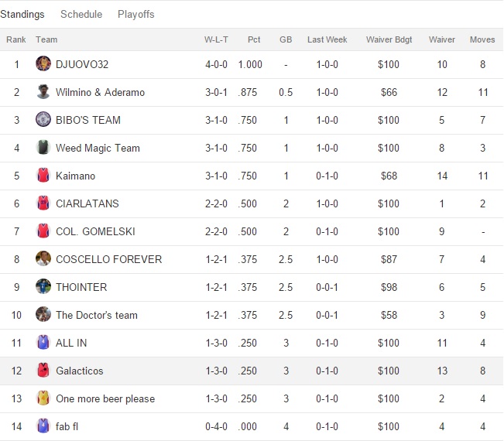Click THOINTER team avatar icon
The height and width of the screenshot is (441, 504).
pos(43,287)
